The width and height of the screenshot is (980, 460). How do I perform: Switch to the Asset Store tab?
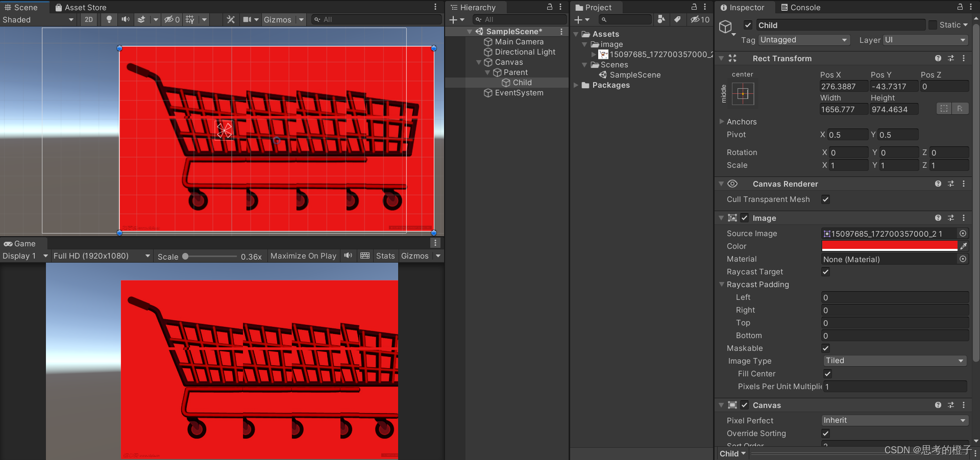(x=81, y=7)
